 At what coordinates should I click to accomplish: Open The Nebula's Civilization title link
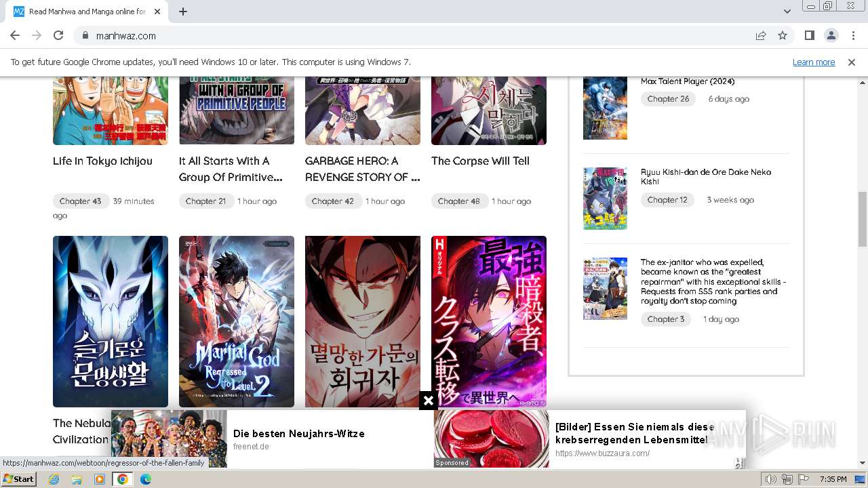(81, 431)
